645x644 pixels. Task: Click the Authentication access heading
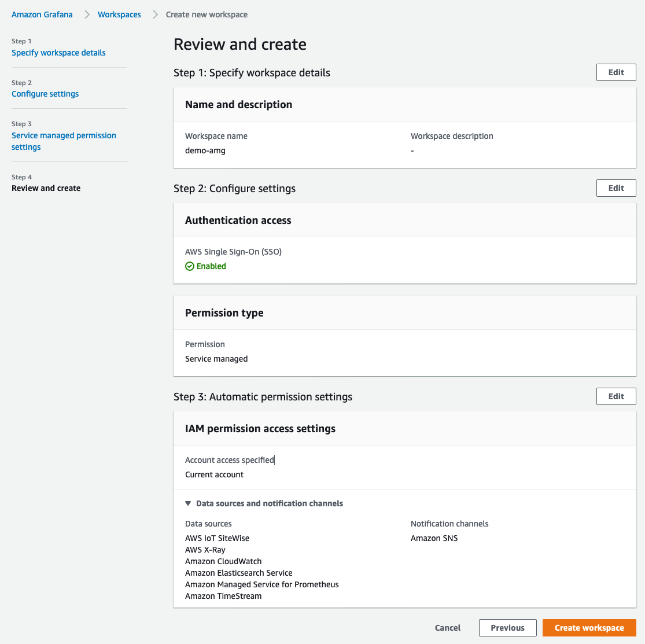[x=238, y=220]
